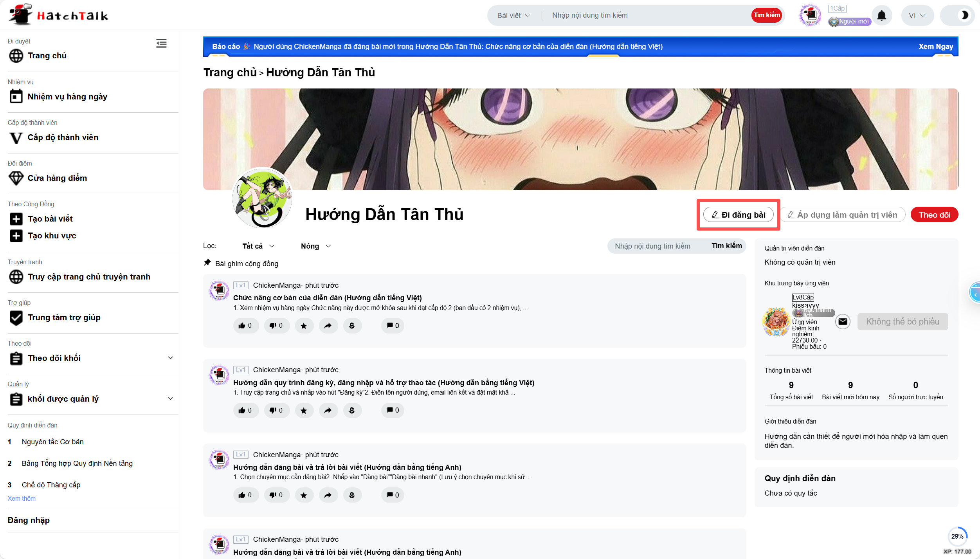Expand khối được quản lý section

click(x=170, y=399)
